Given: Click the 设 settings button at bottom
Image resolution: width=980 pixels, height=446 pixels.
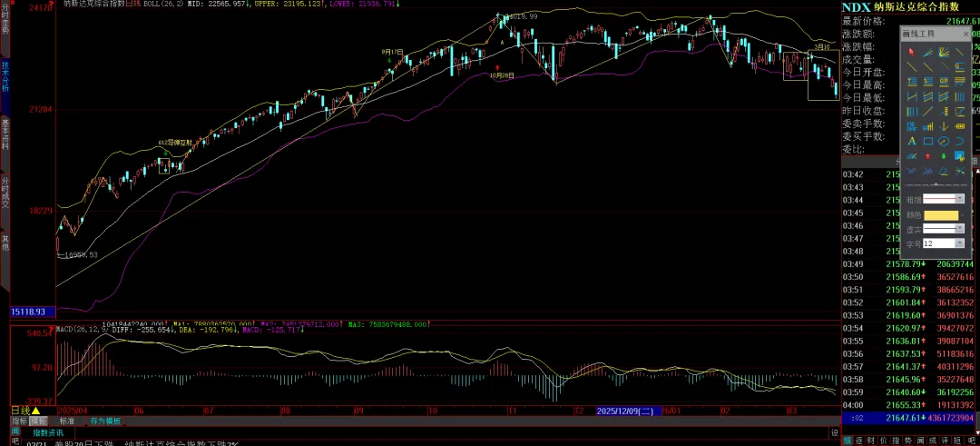Looking at the screenshot, I should [x=835, y=433].
